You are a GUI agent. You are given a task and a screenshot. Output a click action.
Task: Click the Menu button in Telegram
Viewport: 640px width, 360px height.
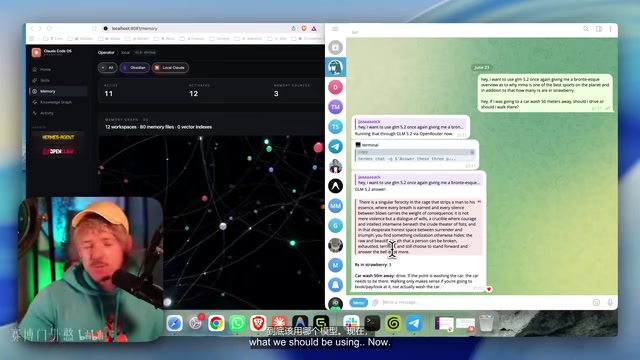[x=358, y=302]
